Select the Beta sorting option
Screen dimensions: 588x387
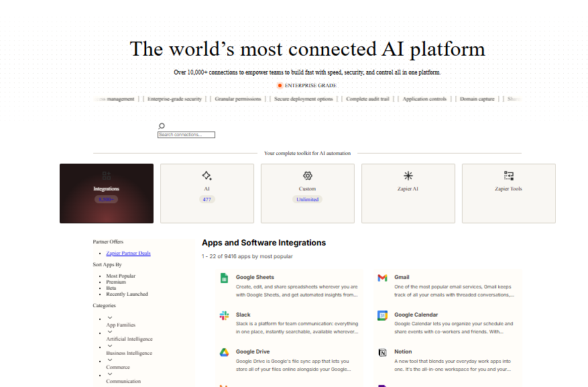click(113, 288)
